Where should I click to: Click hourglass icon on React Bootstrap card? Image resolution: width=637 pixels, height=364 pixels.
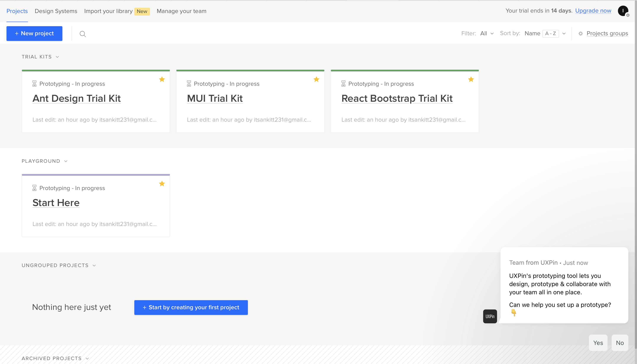click(x=343, y=84)
